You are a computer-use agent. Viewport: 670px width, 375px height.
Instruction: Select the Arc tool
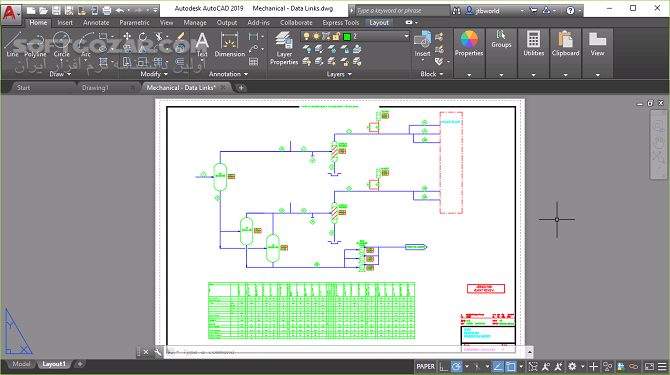[86, 44]
